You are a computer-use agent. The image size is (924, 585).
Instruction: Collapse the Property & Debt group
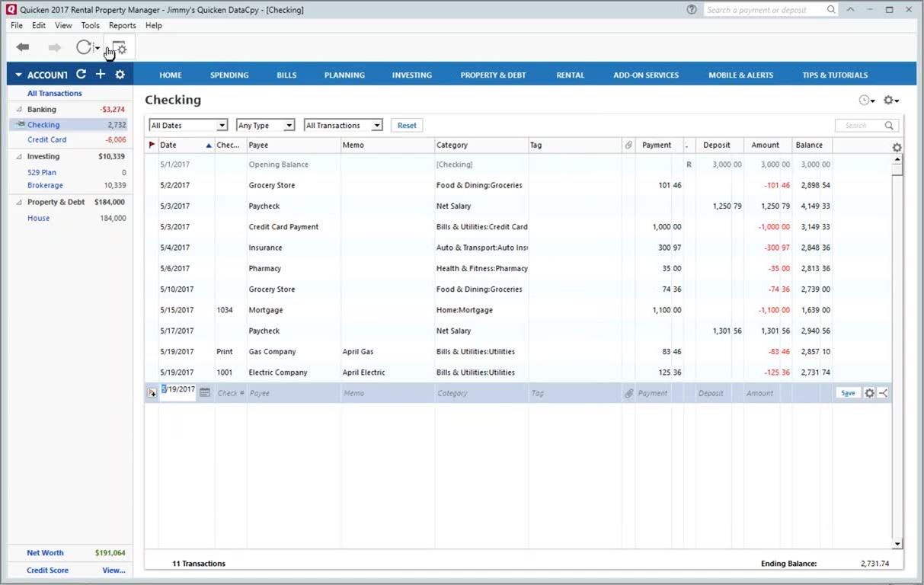pyautogui.click(x=19, y=203)
